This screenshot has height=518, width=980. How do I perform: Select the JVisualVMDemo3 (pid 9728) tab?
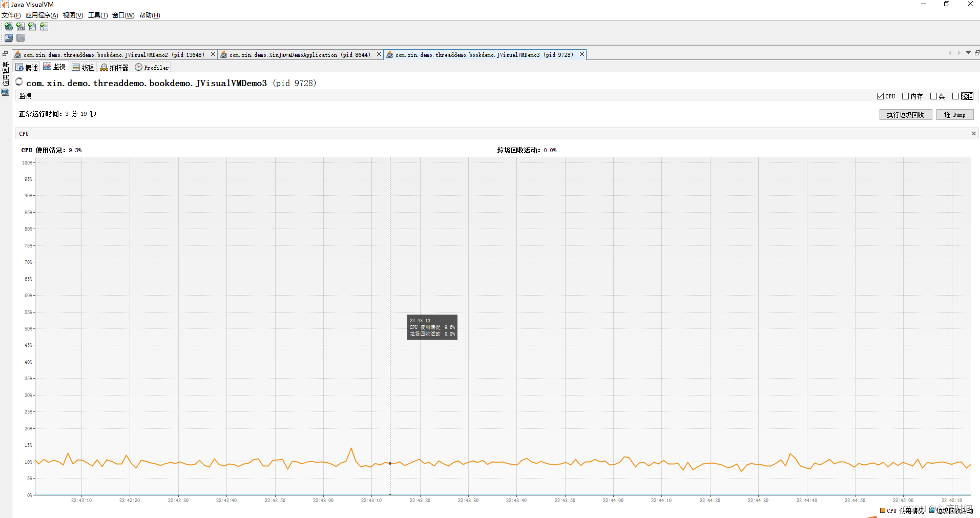pos(484,55)
